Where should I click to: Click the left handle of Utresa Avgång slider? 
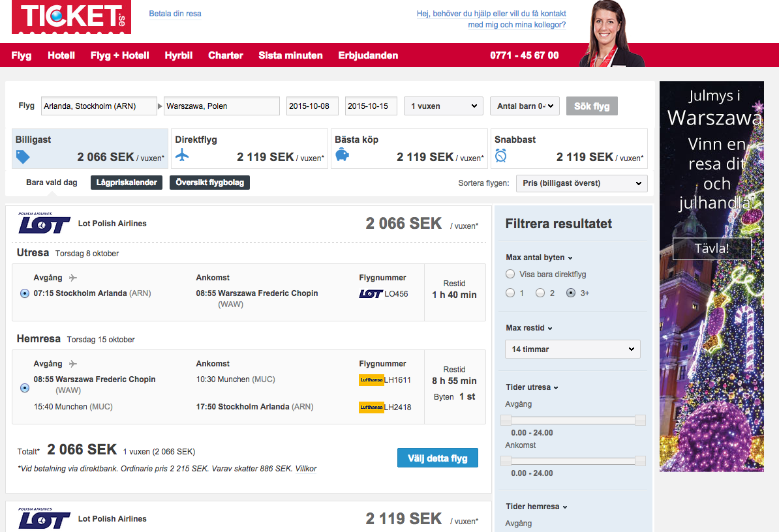tap(506, 421)
